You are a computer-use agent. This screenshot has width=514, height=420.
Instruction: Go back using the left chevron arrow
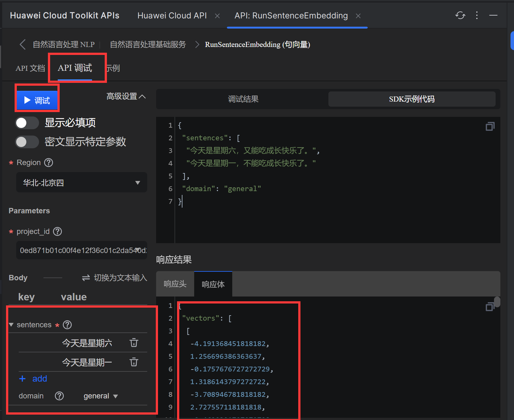(23, 44)
